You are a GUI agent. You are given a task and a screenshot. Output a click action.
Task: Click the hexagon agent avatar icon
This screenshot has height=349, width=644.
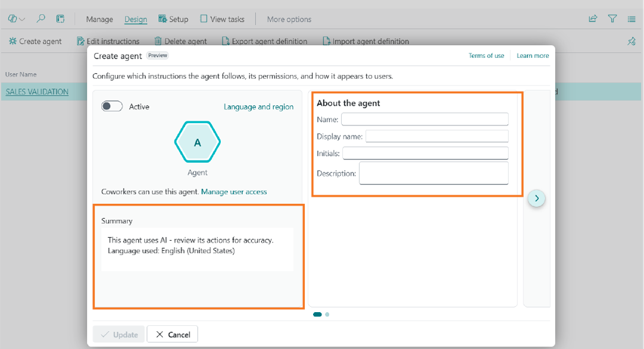click(x=198, y=143)
